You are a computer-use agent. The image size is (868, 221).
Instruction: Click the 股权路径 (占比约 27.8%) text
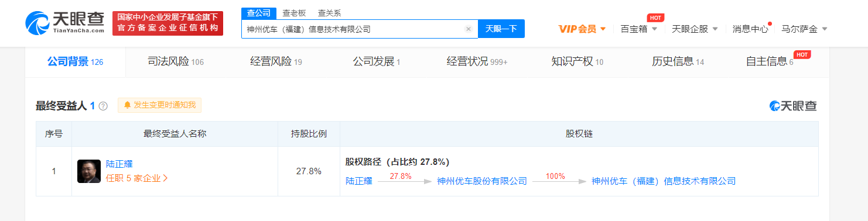397,162
